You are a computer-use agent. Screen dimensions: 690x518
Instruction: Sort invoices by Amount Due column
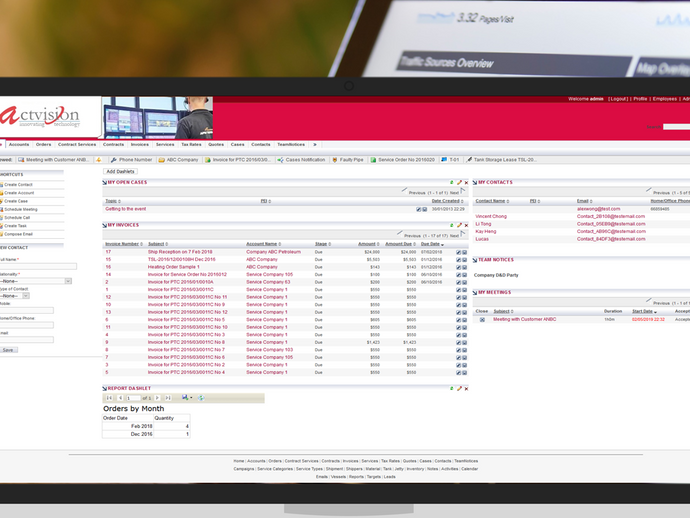pyautogui.click(x=398, y=244)
